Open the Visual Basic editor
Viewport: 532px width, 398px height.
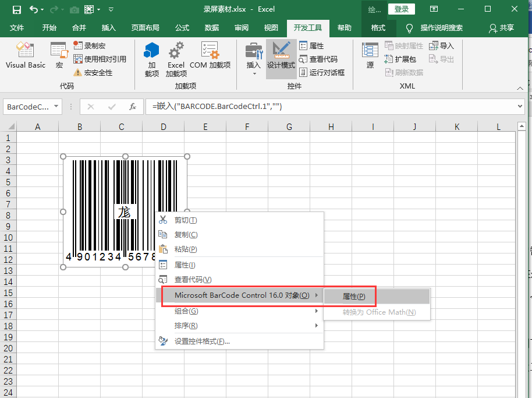tap(26, 55)
